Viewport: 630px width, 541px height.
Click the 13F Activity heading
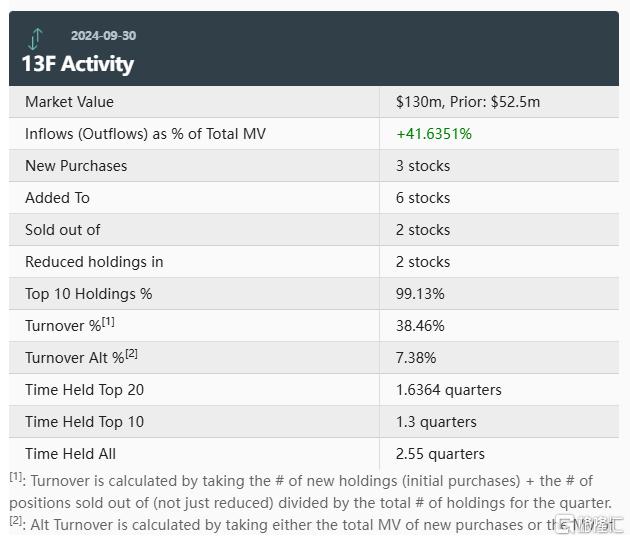point(78,64)
